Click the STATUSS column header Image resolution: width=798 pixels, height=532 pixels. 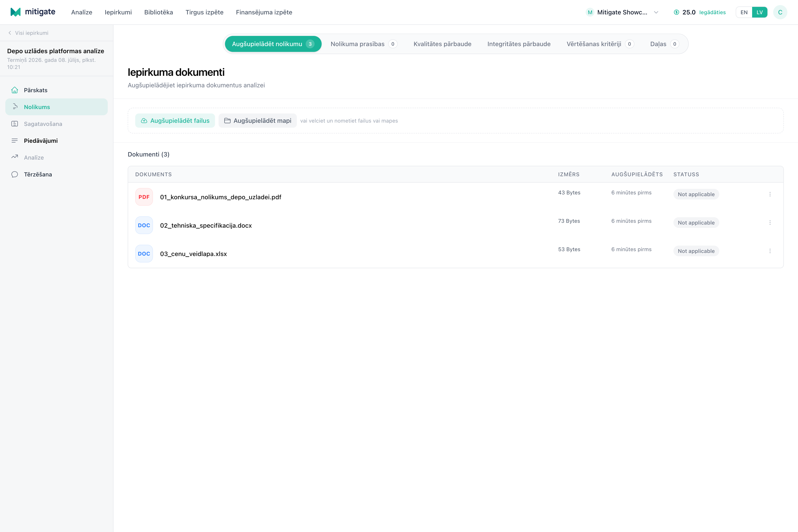pyautogui.click(x=686, y=174)
